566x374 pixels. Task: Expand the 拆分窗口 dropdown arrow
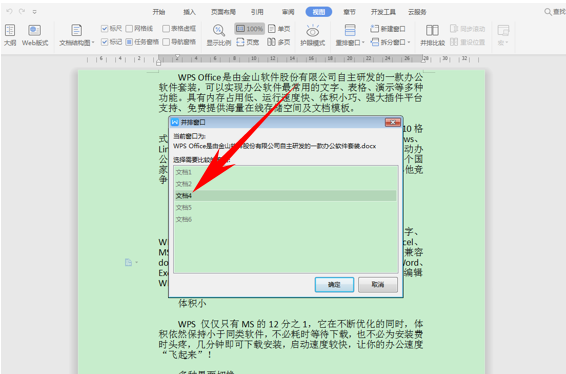[409, 43]
